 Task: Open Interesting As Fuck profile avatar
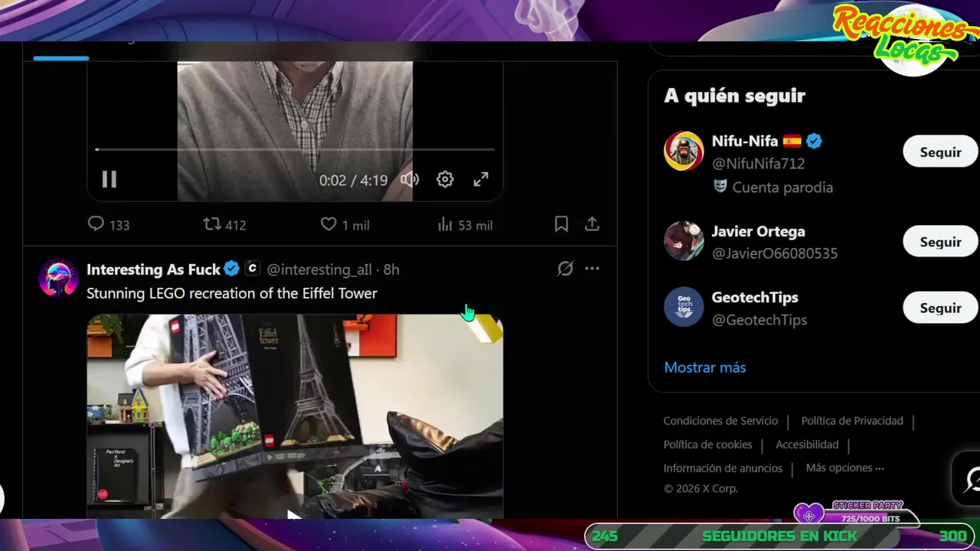pos(58,278)
